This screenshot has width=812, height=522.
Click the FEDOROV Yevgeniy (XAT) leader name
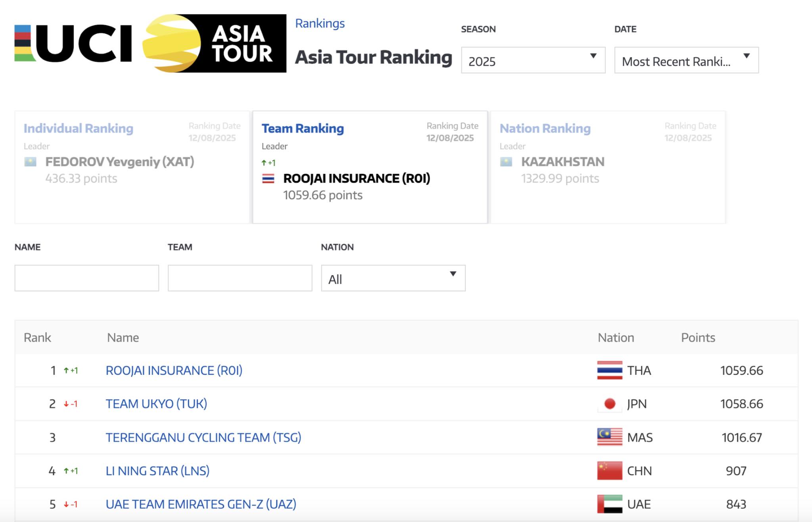click(120, 162)
